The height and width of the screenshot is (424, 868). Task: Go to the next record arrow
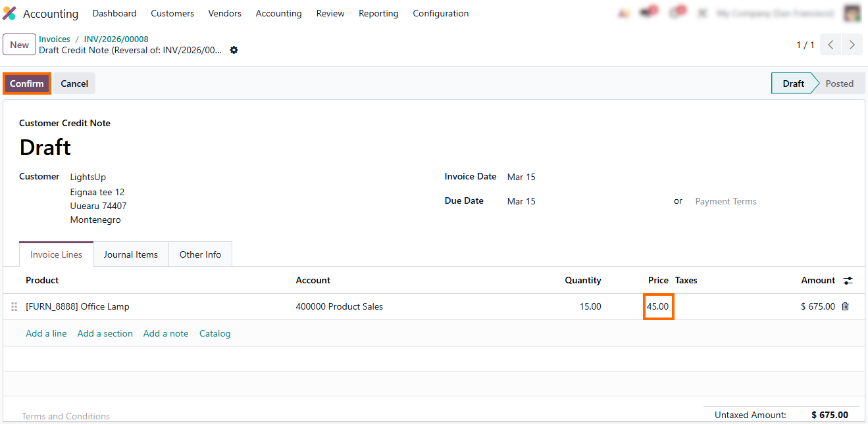[852, 45]
